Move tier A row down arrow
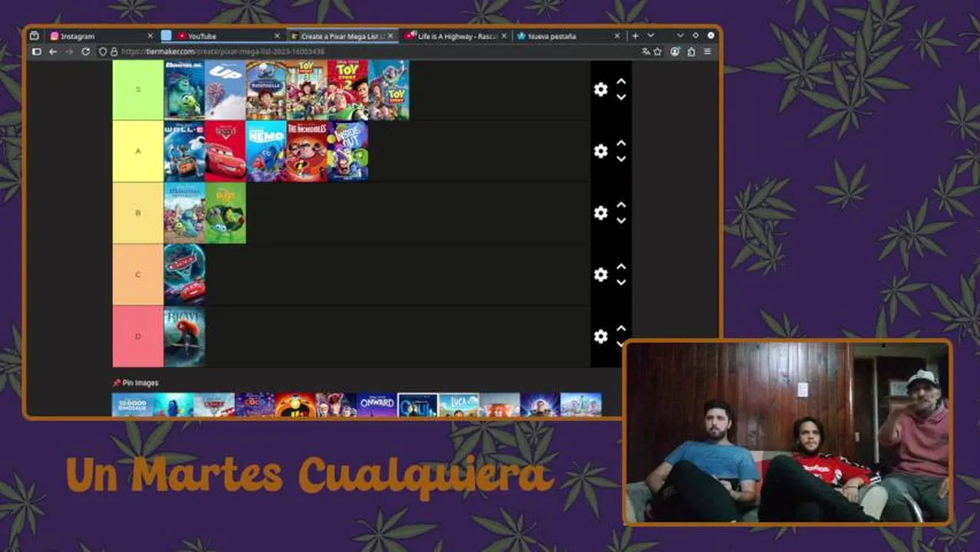 pos(621,159)
